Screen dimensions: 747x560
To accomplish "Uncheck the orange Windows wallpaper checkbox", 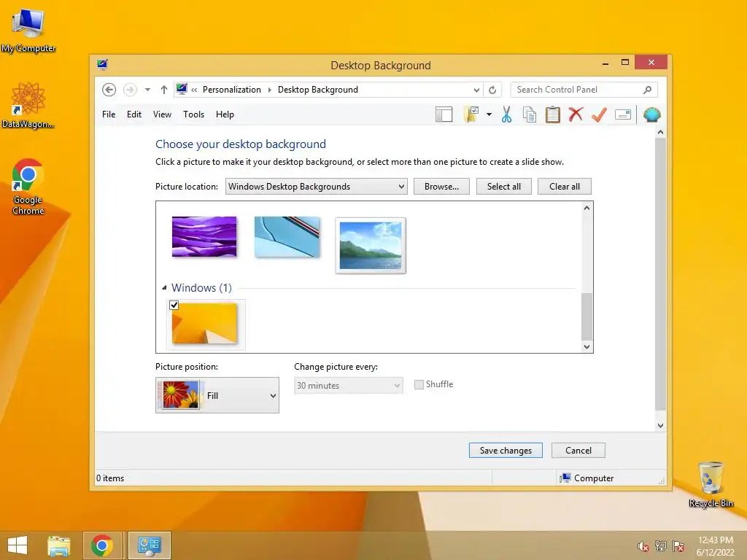I will click(174, 306).
